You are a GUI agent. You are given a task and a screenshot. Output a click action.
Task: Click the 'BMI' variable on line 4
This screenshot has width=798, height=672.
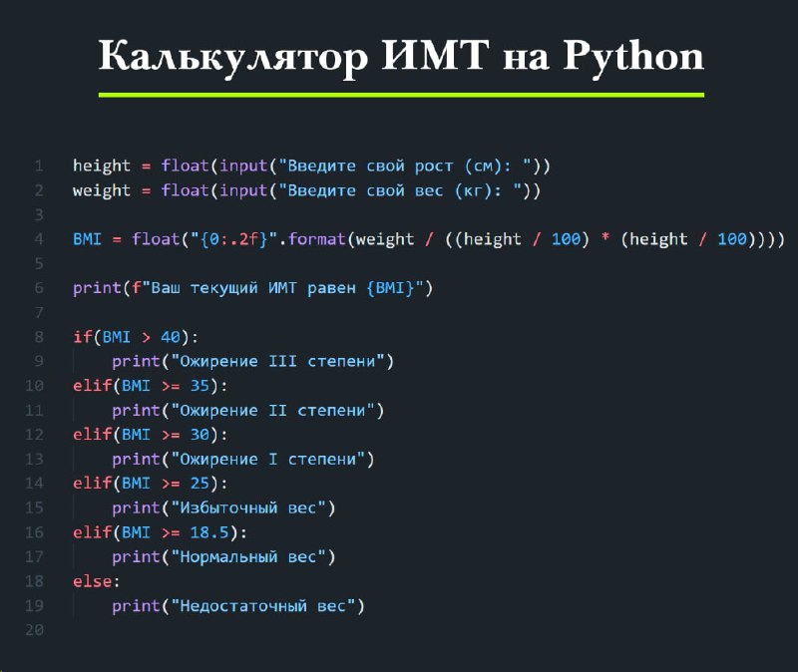point(87,239)
